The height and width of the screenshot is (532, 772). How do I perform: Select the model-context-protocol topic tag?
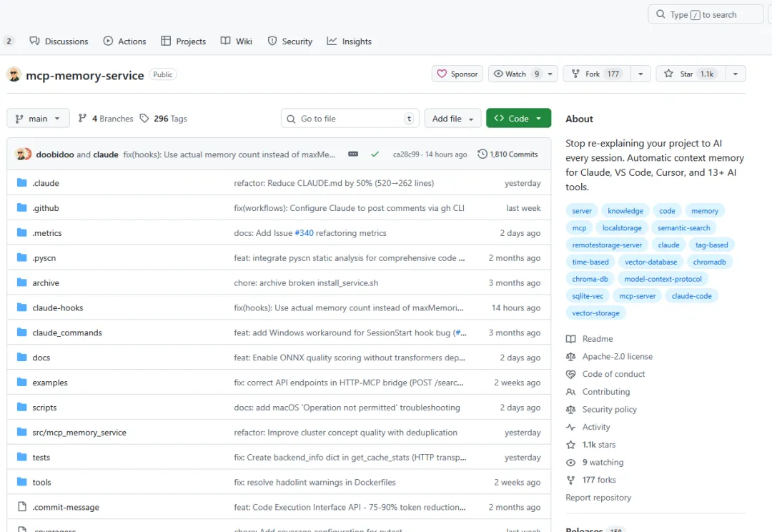click(663, 279)
